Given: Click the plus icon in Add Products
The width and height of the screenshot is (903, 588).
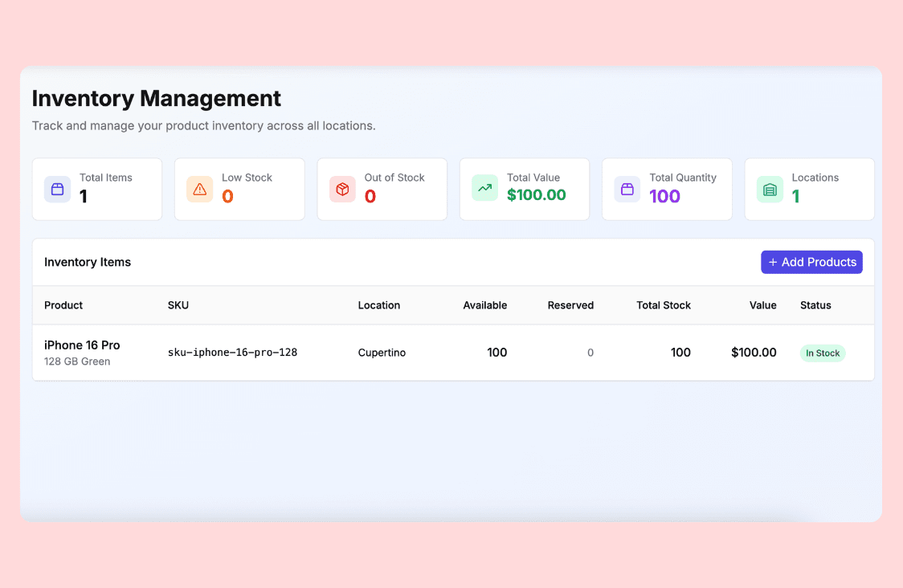Looking at the screenshot, I should coord(773,262).
